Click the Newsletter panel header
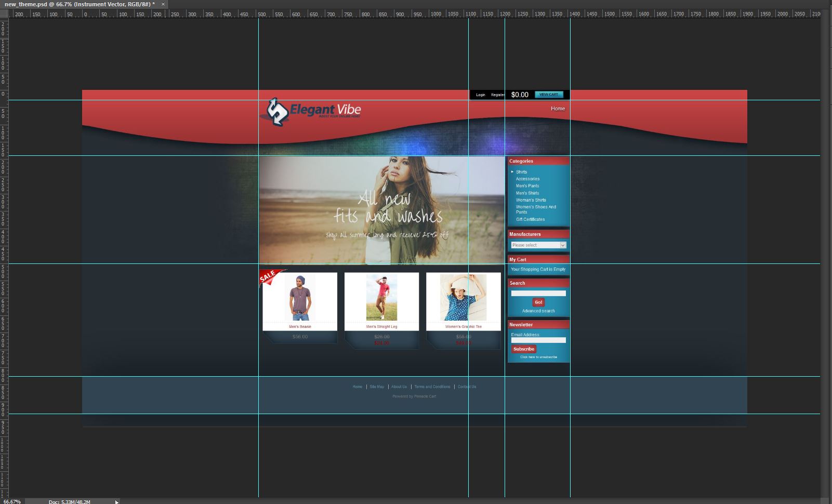832x504 pixels. 538,325
